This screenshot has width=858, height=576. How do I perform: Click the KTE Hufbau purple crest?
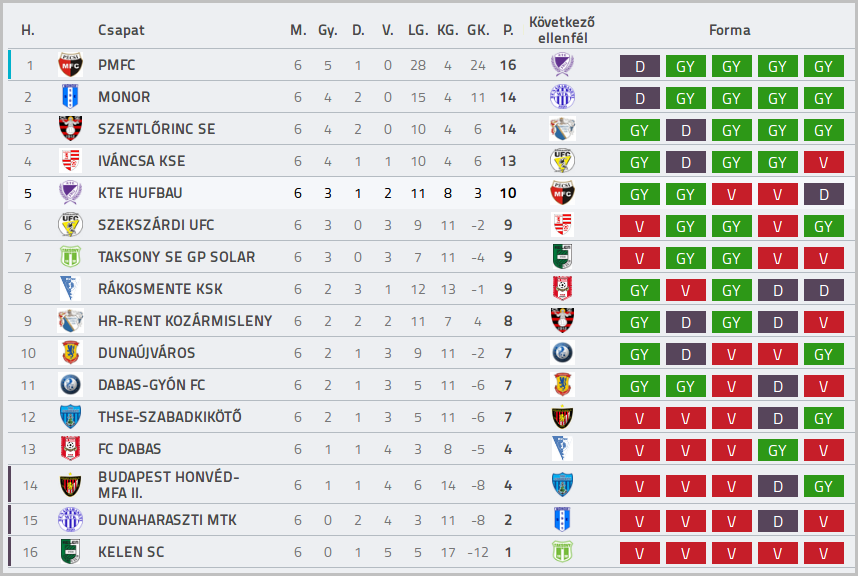(70, 193)
